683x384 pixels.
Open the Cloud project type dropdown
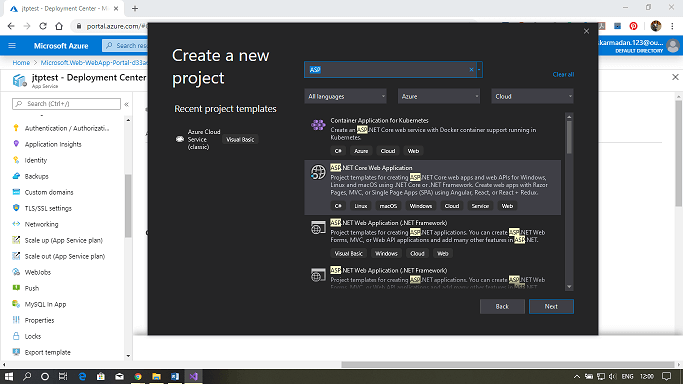pyautogui.click(x=532, y=96)
